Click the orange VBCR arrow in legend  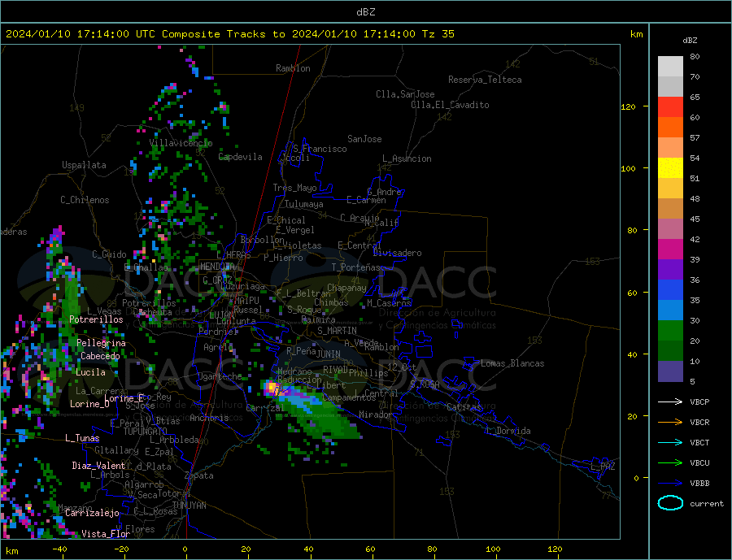[x=670, y=423]
